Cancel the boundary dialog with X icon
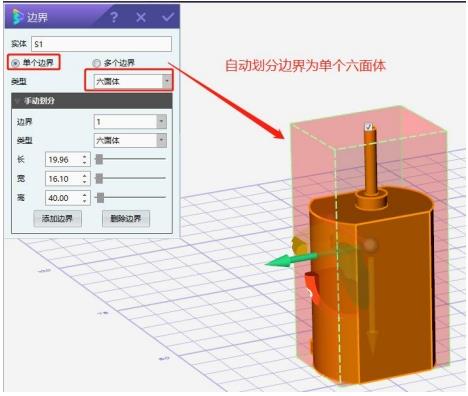Image resolution: width=468 pixels, height=396 pixels. pos(141,17)
